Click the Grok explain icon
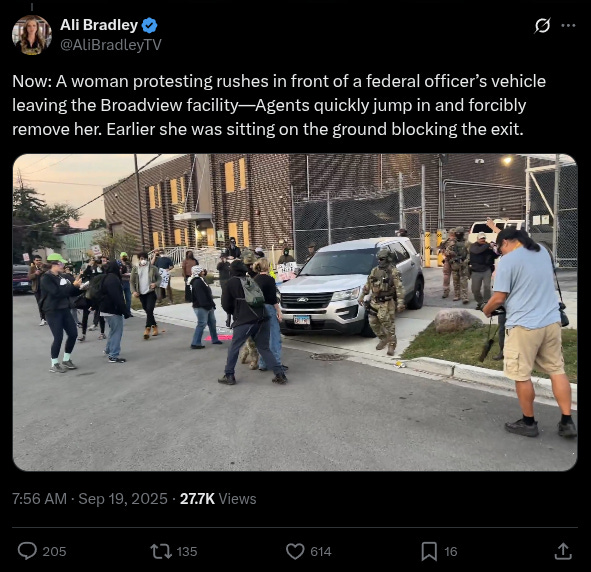The width and height of the screenshot is (591, 572). 542,25
